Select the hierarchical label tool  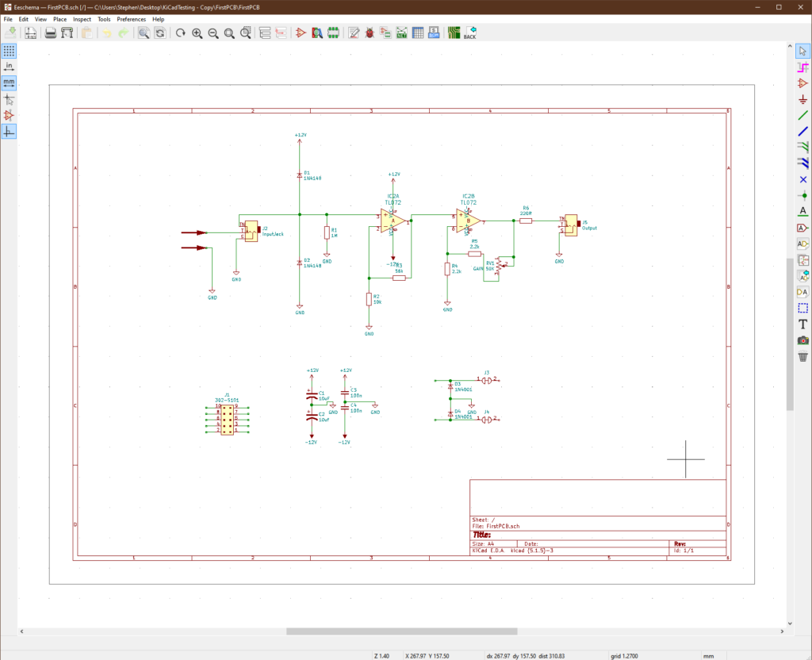pyautogui.click(x=802, y=244)
